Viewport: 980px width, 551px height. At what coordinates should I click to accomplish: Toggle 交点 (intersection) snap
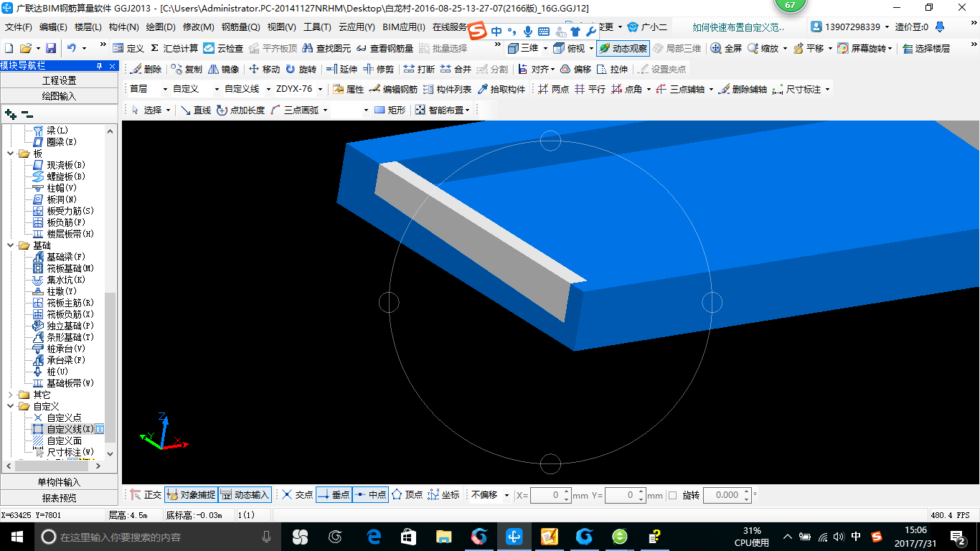click(x=297, y=495)
